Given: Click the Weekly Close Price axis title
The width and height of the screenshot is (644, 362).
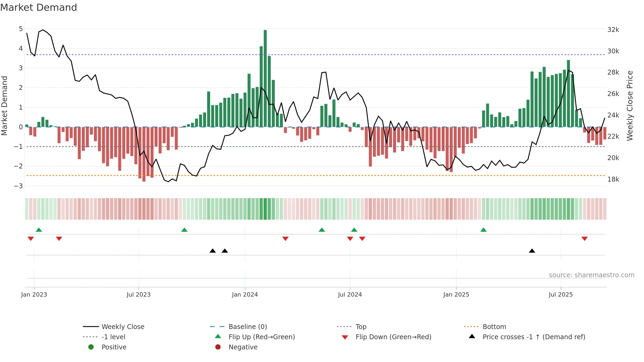Looking at the screenshot, I should 630,106.
